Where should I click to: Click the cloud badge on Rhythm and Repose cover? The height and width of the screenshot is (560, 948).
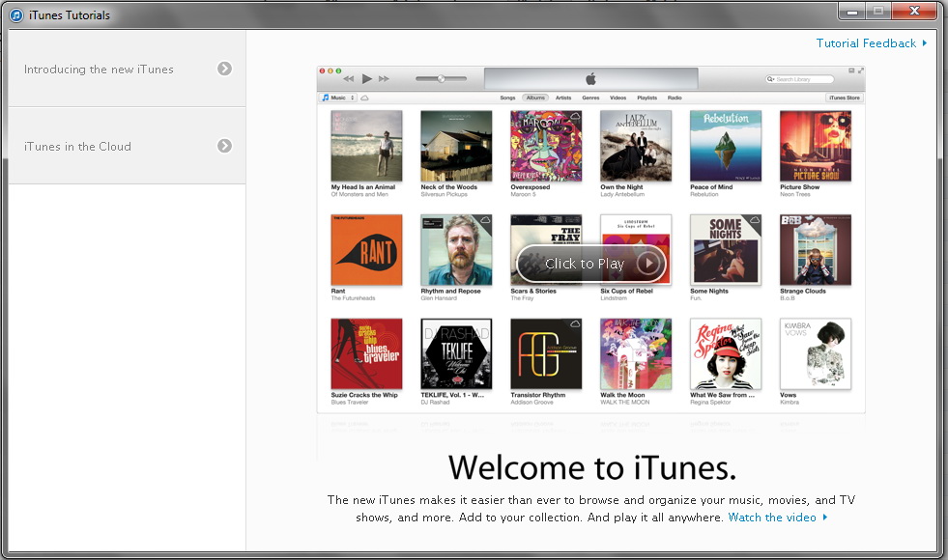click(485, 219)
